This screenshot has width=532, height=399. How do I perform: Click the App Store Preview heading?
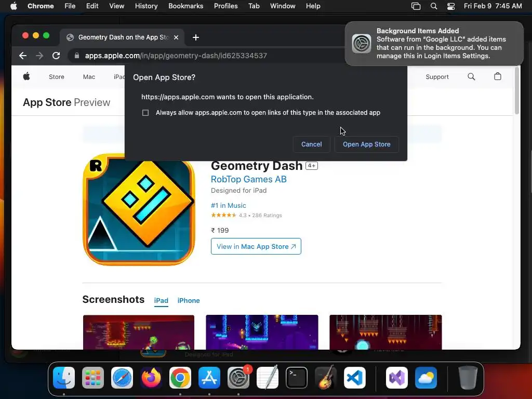click(66, 102)
